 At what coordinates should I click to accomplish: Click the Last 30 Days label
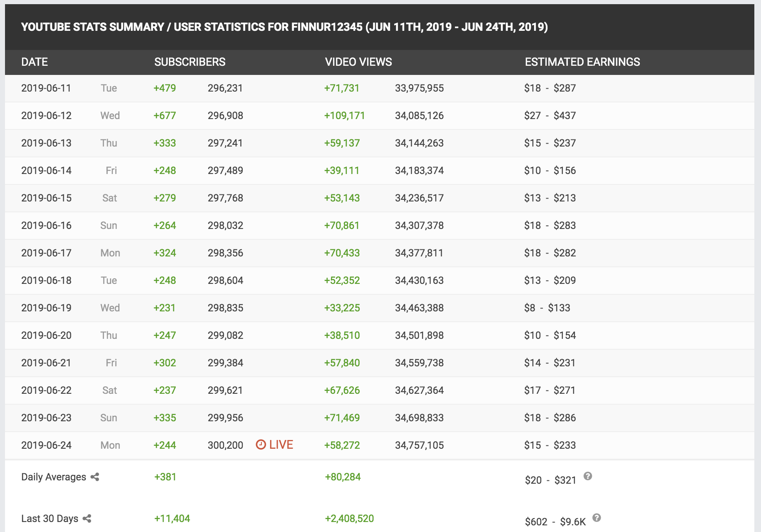coord(50,519)
